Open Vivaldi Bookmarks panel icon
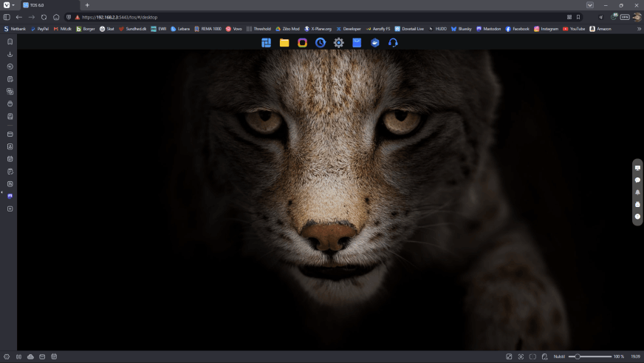The width and height of the screenshot is (644, 363). (x=10, y=41)
